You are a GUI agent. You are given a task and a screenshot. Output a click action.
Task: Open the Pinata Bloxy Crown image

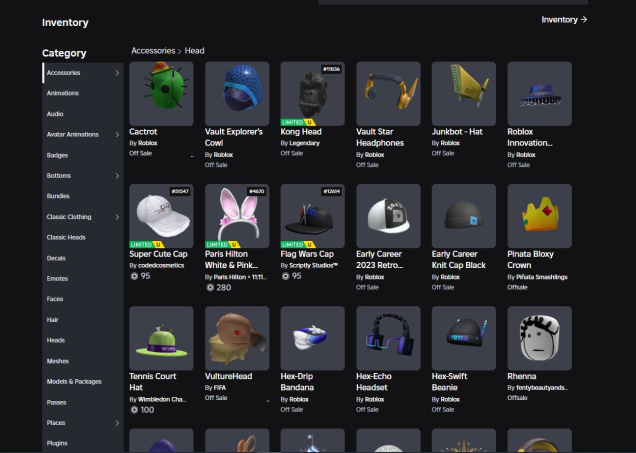539,215
